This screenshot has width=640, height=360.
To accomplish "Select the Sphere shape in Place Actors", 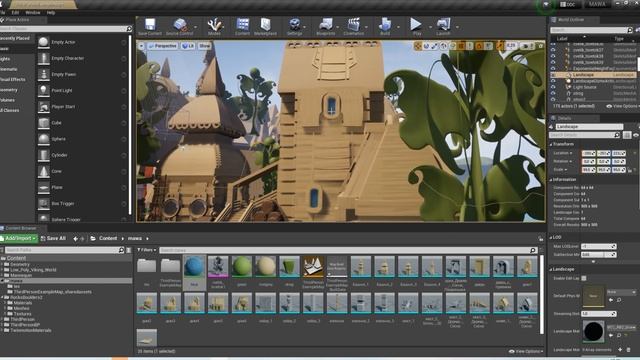I will [82, 139].
